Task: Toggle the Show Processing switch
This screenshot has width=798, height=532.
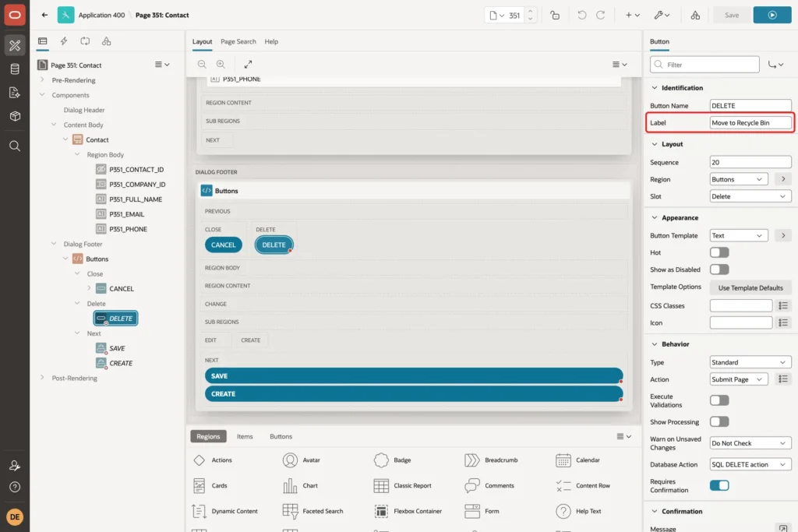Action: coord(719,421)
